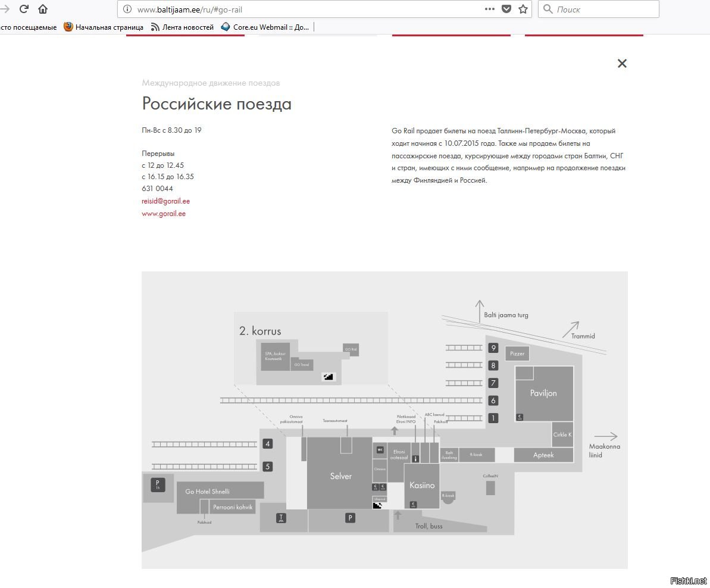Click the opening hours Пн-Вс с 8.30 до 19
This screenshot has width=710, height=588.
171,130
